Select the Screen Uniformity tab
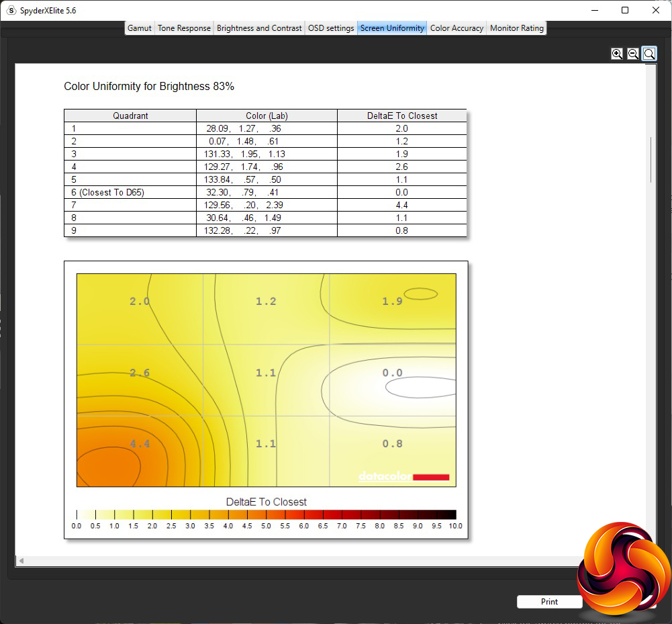 click(x=392, y=28)
